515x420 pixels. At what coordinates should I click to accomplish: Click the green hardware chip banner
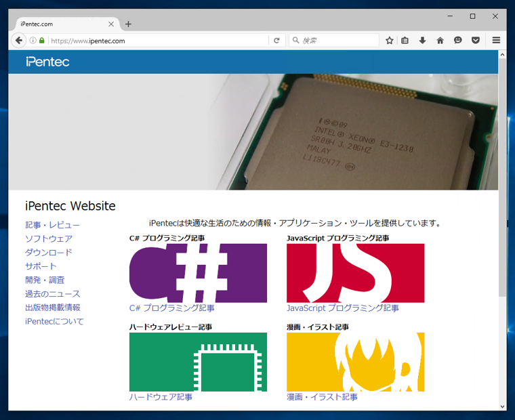tap(198, 362)
